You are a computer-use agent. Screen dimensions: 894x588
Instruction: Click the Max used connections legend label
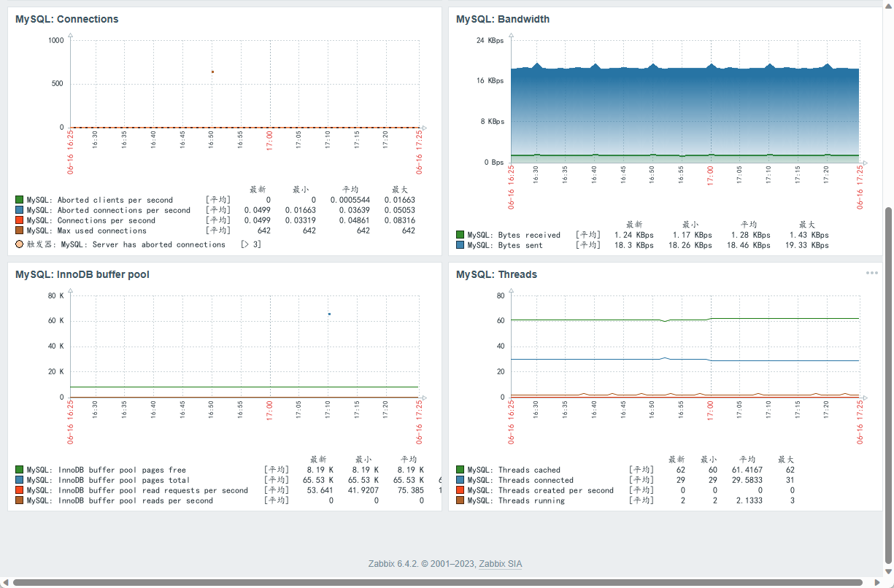click(87, 231)
